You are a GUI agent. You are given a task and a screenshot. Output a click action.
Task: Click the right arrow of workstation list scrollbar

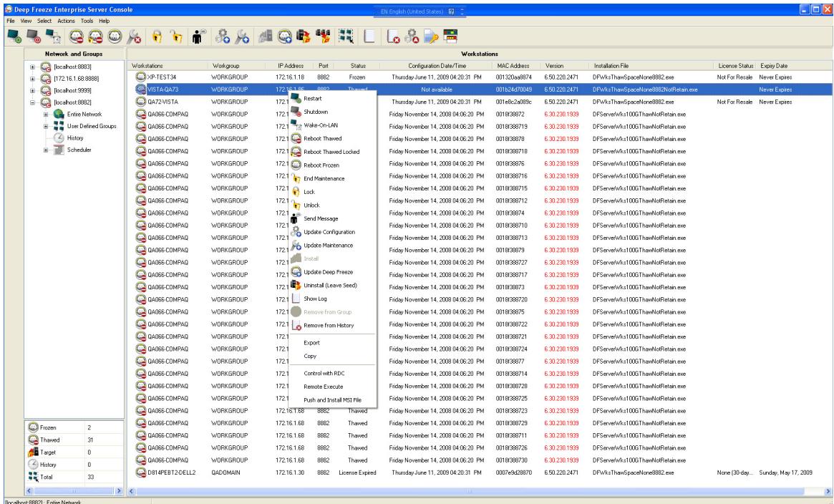pos(828,491)
